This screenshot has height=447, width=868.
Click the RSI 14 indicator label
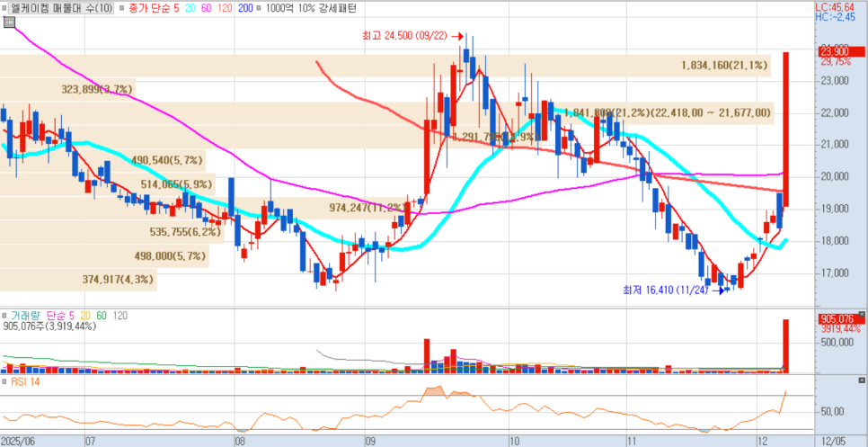(23, 381)
